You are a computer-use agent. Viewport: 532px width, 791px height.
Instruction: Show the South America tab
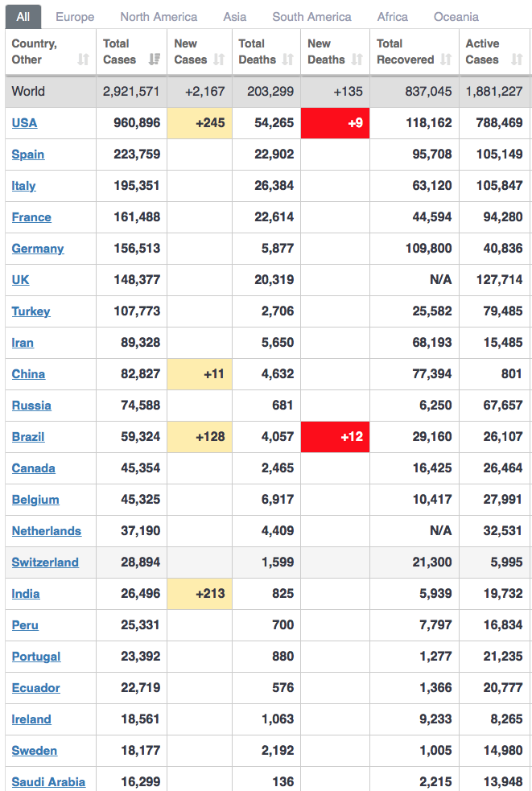pos(311,17)
